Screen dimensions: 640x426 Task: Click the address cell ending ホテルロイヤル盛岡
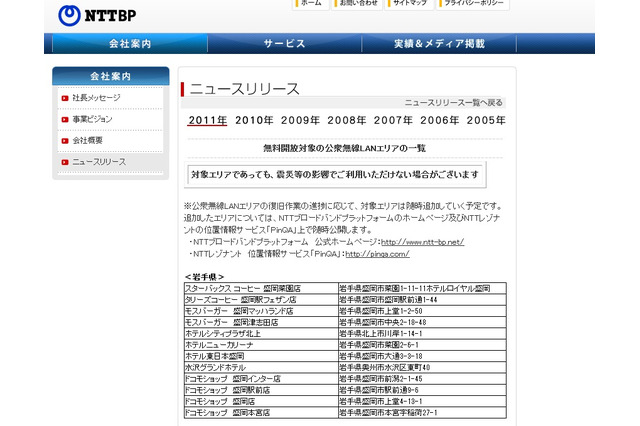422,288
